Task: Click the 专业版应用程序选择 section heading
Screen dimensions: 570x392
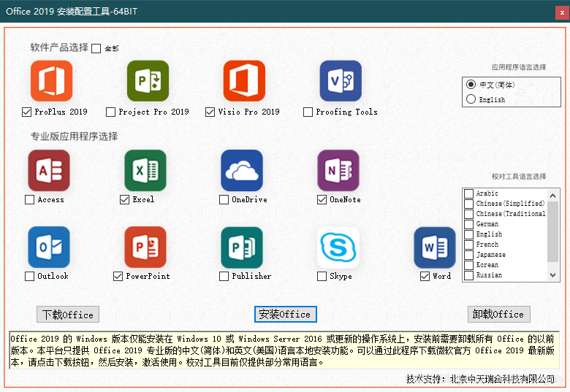Action: (74, 137)
